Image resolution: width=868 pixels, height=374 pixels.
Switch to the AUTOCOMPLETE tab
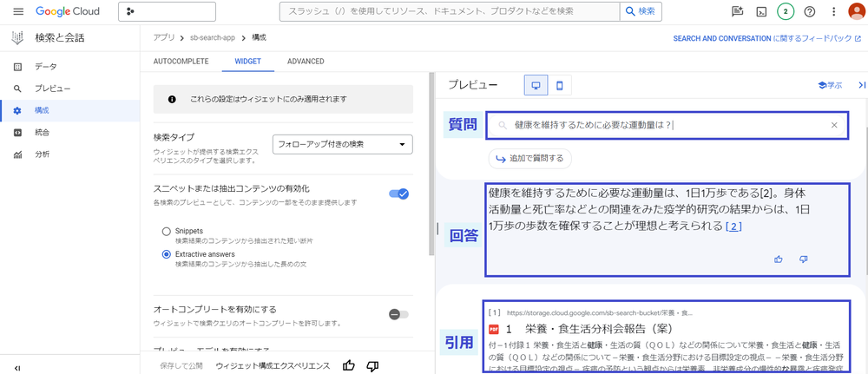point(181,62)
